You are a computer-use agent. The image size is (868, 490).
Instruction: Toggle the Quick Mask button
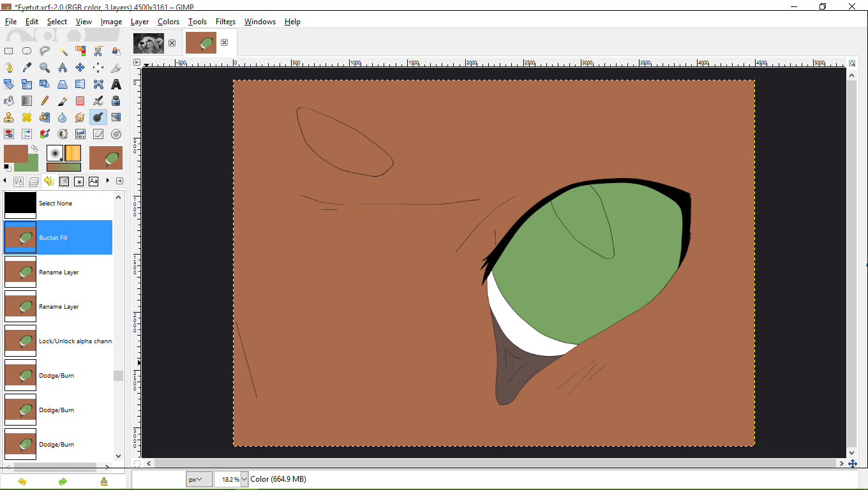(137, 463)
